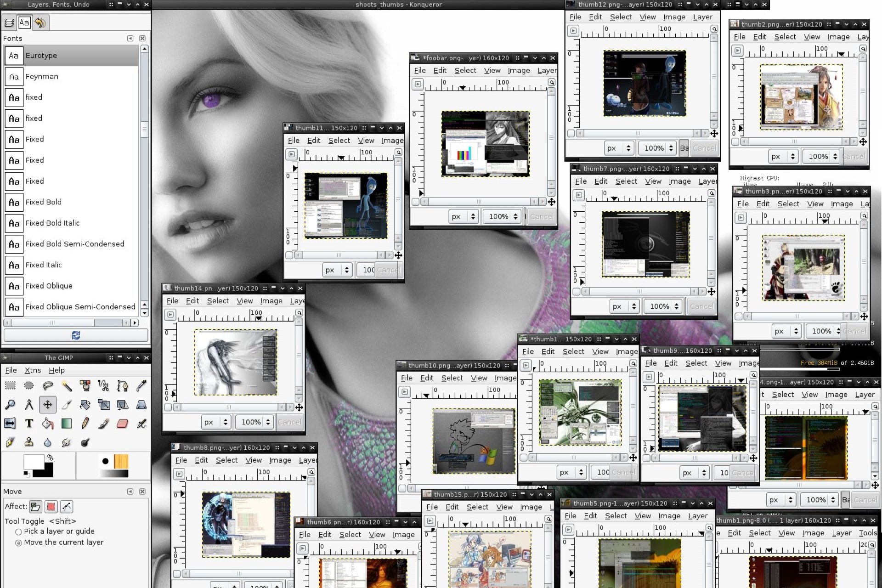882x588 pixels.
Task: Switch to the Undo History tab icon
Action: coord(40,22)
